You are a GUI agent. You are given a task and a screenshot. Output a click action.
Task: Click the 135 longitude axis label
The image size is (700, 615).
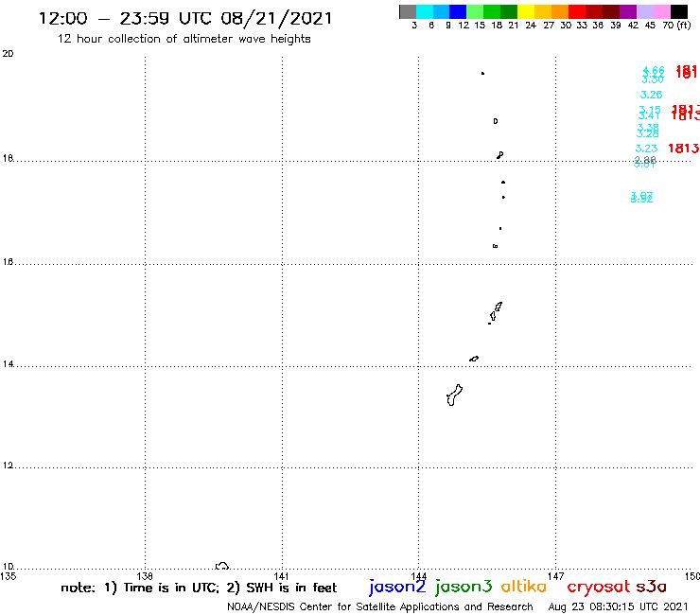(x=8, y=576)
